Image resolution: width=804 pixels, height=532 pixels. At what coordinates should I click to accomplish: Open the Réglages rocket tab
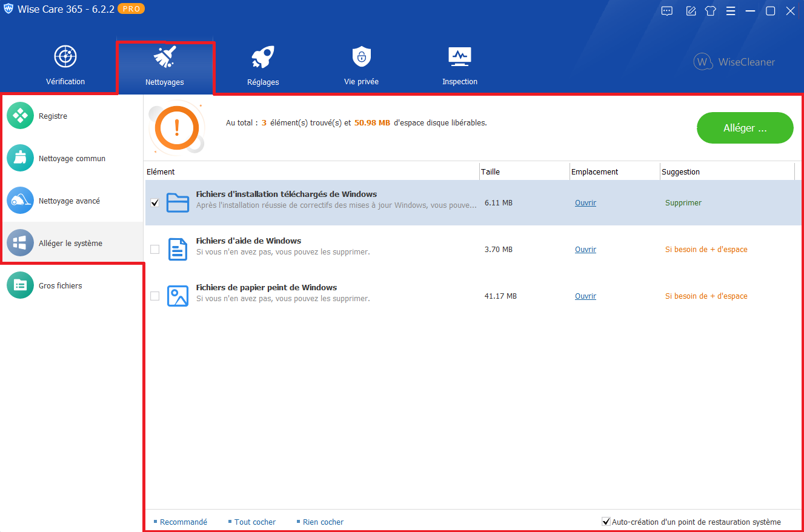tap(263, 65)
